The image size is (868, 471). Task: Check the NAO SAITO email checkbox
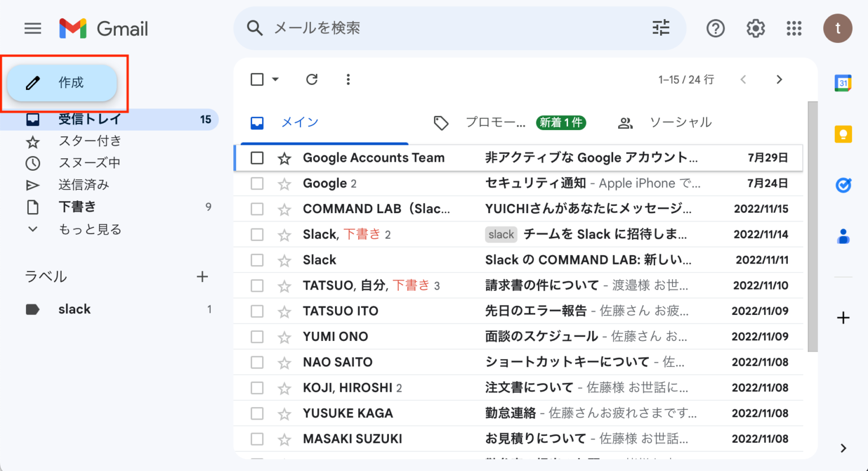257,362
